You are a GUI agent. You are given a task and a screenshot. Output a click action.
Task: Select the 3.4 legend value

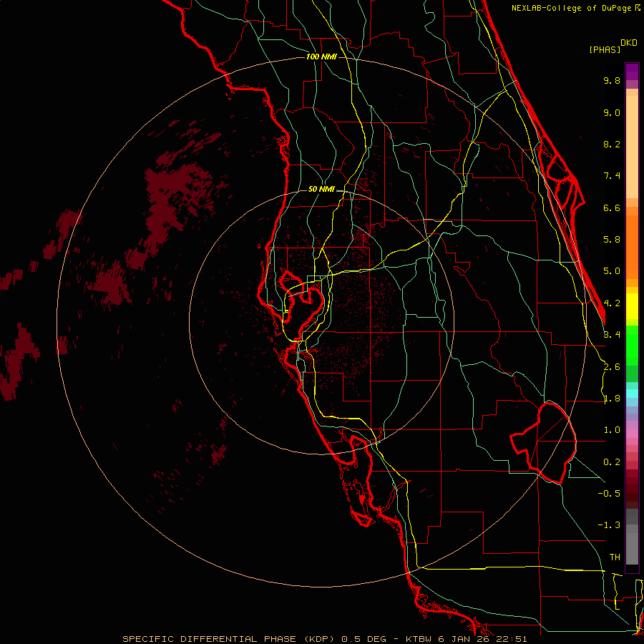click(612, 335)
